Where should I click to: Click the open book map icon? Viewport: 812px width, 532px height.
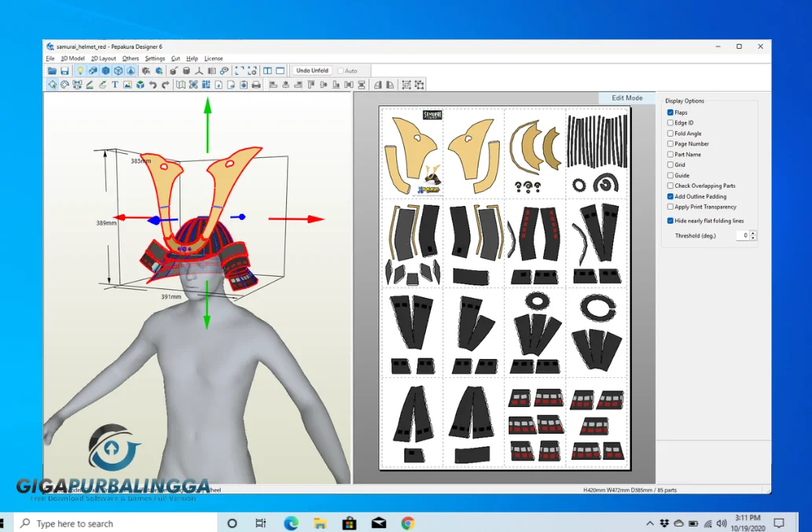pyautogui.click(x=181, y=84)
